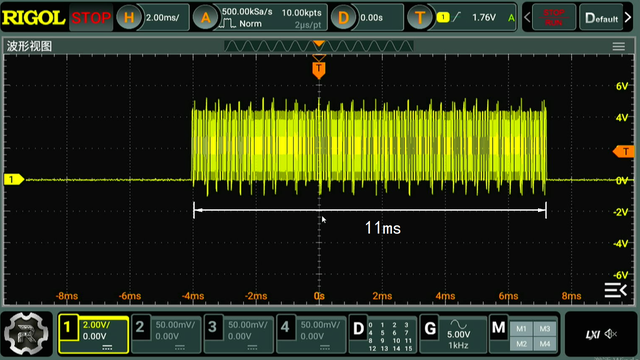Open the signal generator G settings

[x=453, y=334]
